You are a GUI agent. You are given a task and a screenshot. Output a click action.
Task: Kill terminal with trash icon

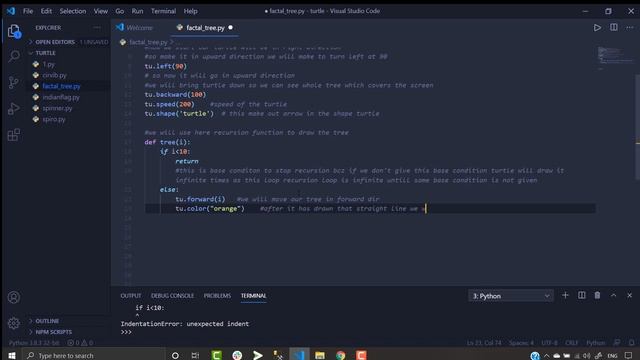[597, 295]
